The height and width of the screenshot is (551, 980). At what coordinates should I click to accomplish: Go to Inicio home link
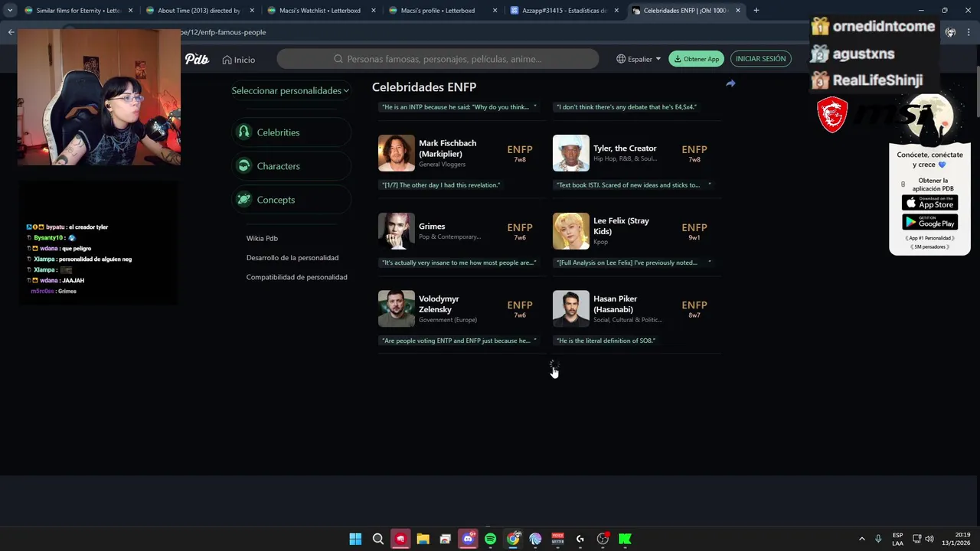click(x=239, y=60)
